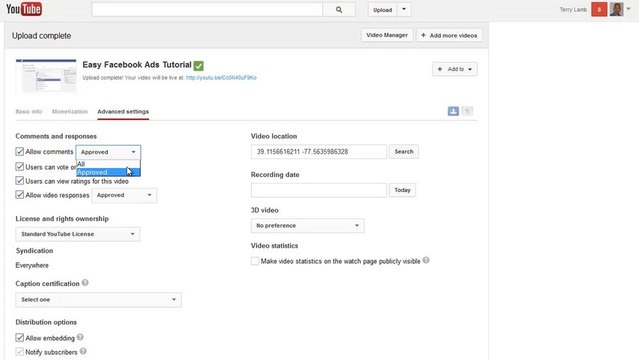639x360 pixels.
Task: Toggle the Allow comments checkbox
Action: (20, 152)
